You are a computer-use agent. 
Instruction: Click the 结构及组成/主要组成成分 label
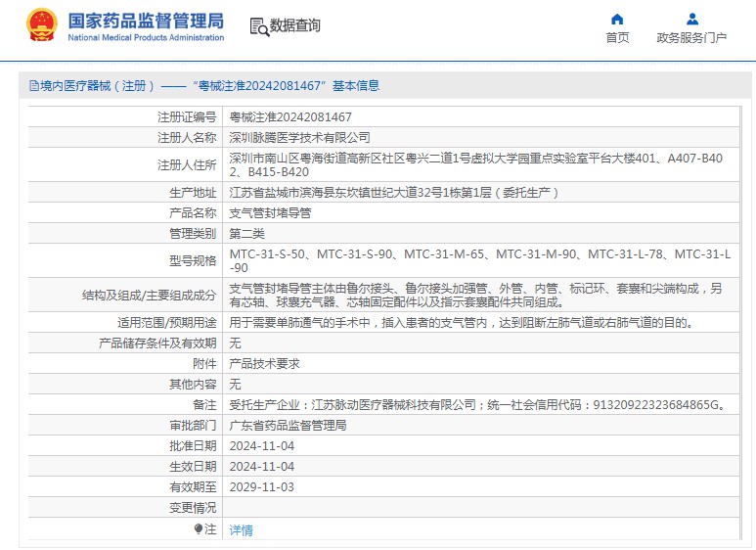point(150,296)
